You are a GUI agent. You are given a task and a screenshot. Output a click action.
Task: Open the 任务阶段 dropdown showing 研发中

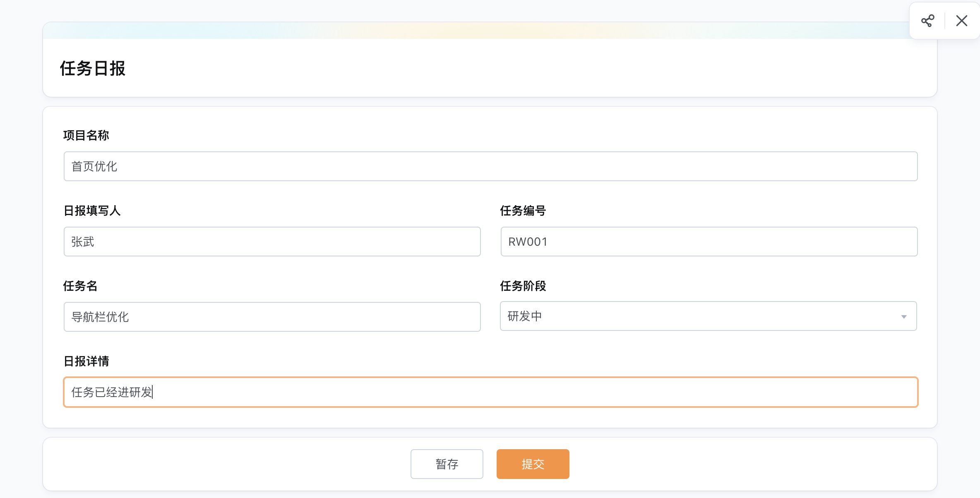pyautogui.click(x=708, y=316)
